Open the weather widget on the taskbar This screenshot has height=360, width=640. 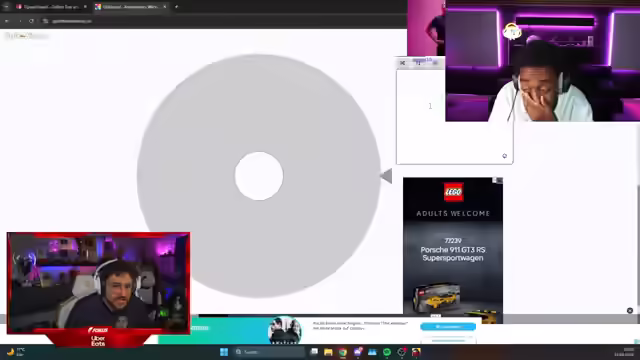16,352
